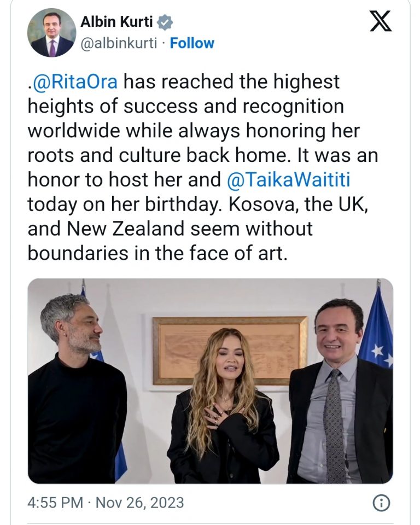Click "boundaries in the face of art" text
The height and width of the screenshot is (525, 420).
pos(157,253)
